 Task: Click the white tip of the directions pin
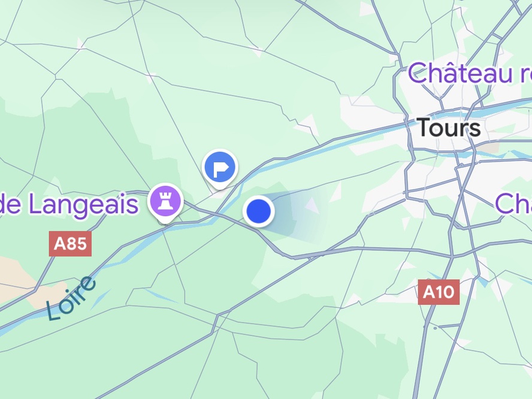tap(220, 186)
